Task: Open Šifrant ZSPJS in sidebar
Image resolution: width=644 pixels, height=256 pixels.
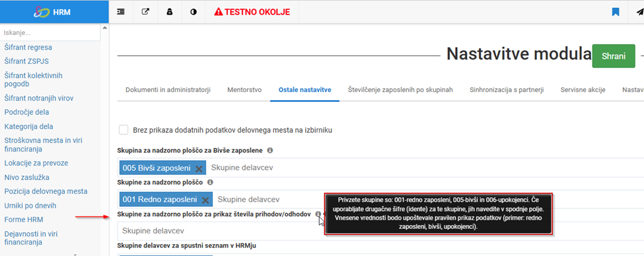Action: tap(26, 62)
